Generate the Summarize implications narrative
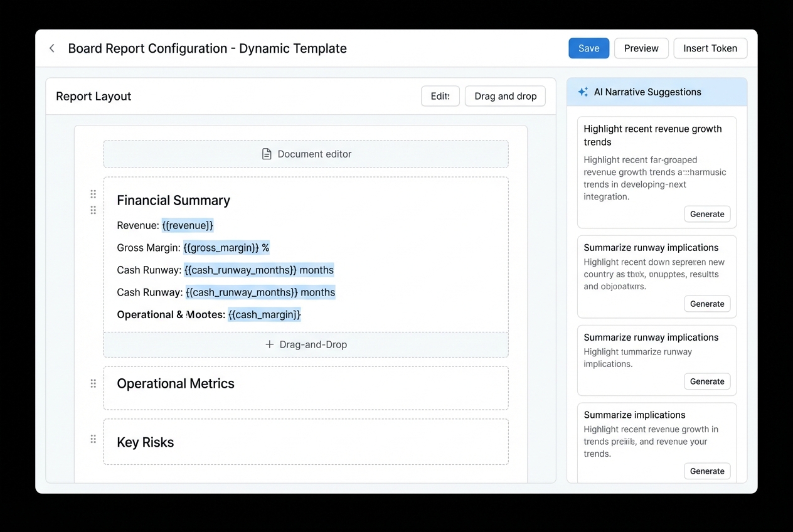The image size is (793, 532). (x=707, y=471)
